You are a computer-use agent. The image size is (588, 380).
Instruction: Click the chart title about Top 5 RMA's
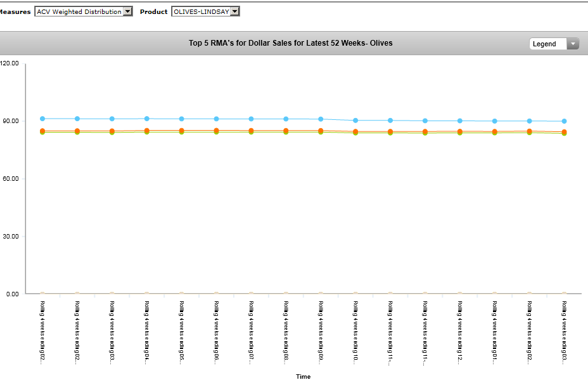[290, 43]
